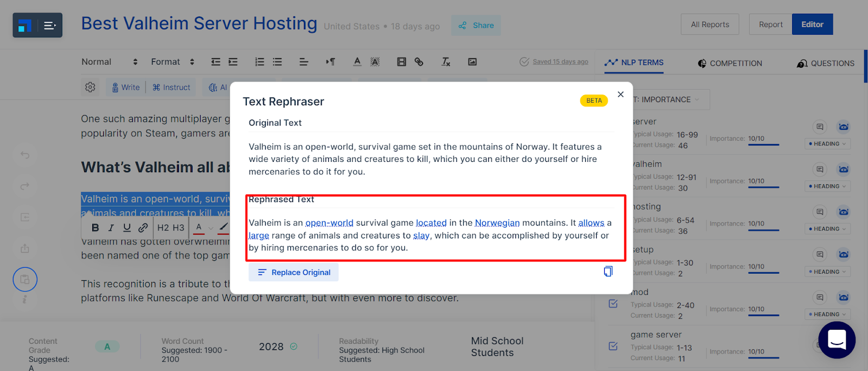This screenshot has height=371, width=868.
Task: Expand the HEADING dropdown for hosting term
Action: click(x=827, y=229)
